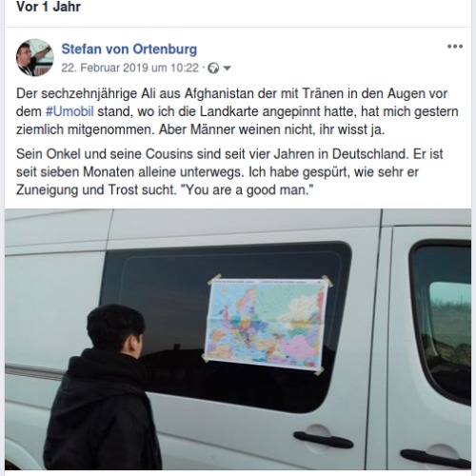Image resolution: width=476 pixels, height=476 pixels.
Task: Open the photo of the white van
Action: pyautogui.click(x=238, y=339)
